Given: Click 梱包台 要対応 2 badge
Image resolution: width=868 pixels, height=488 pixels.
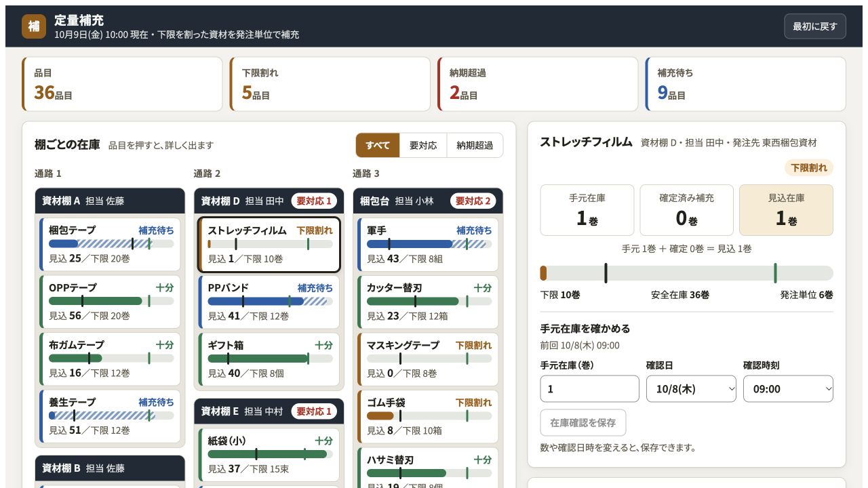Looking at the screenshot, I should [473, 201].
